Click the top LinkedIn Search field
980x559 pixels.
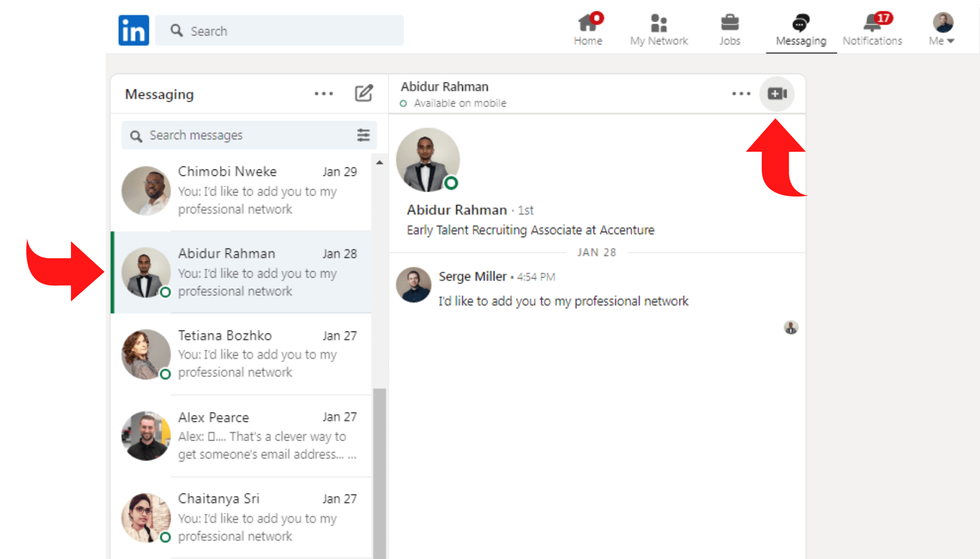coord(280,31)
